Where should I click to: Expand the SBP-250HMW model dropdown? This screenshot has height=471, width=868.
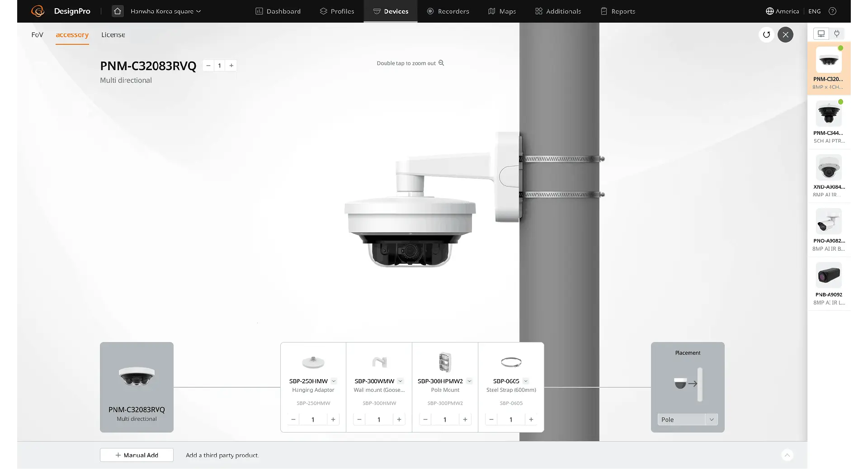pos(334,381)
